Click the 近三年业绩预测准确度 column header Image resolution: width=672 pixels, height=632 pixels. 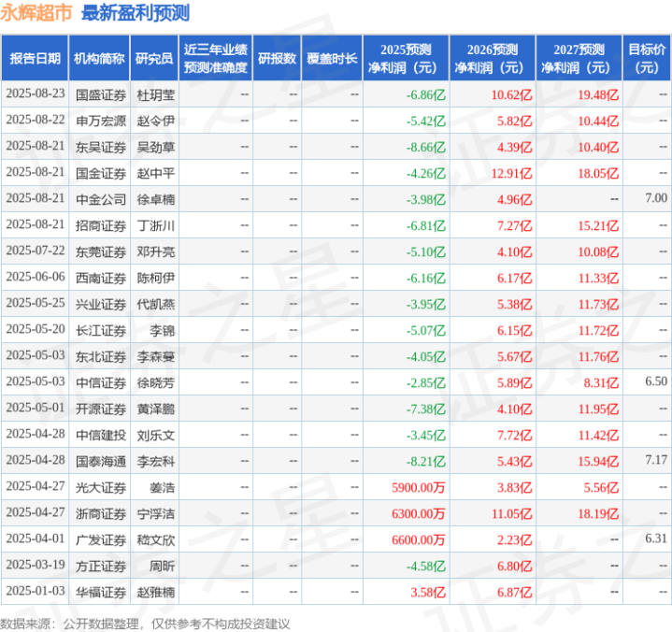tap(216, 59)
